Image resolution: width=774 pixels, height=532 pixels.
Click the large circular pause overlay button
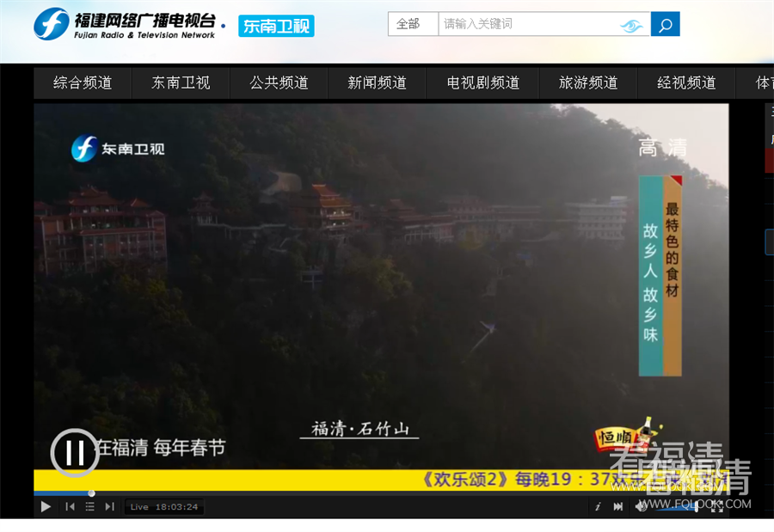(x=75, y=452)
